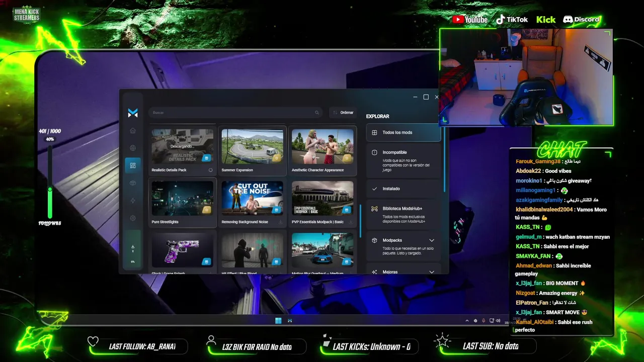Image resolution: width=644 pixels, height=362 pixels.
Task: Click the download icon on Removing Background Noise
Action: click(281, 222)
